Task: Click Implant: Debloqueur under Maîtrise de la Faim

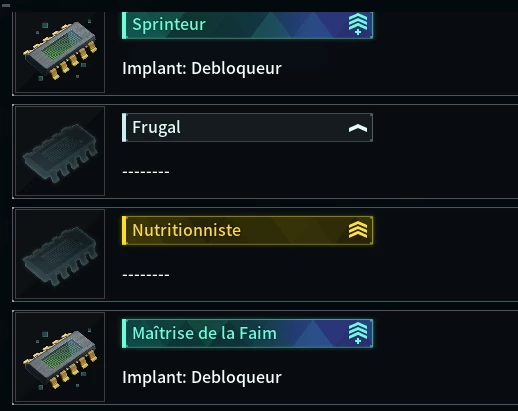Action: [202, 377]
